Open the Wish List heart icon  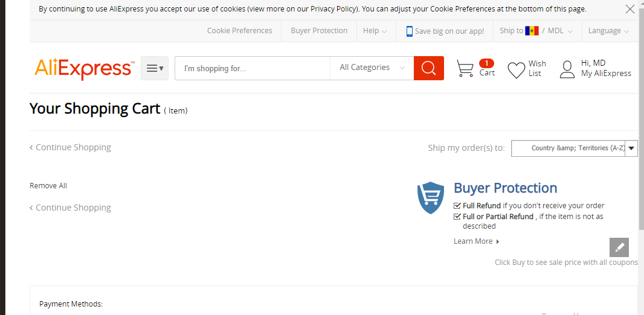[517, 70]
